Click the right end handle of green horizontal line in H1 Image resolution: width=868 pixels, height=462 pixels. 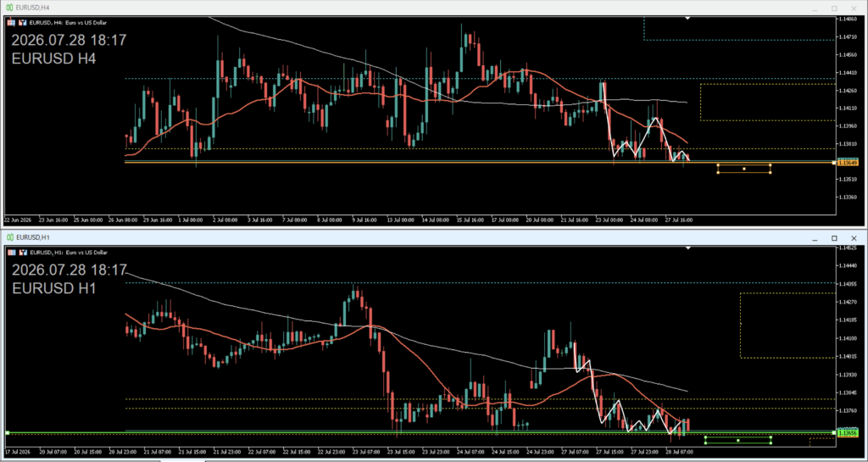click(834, 432)
